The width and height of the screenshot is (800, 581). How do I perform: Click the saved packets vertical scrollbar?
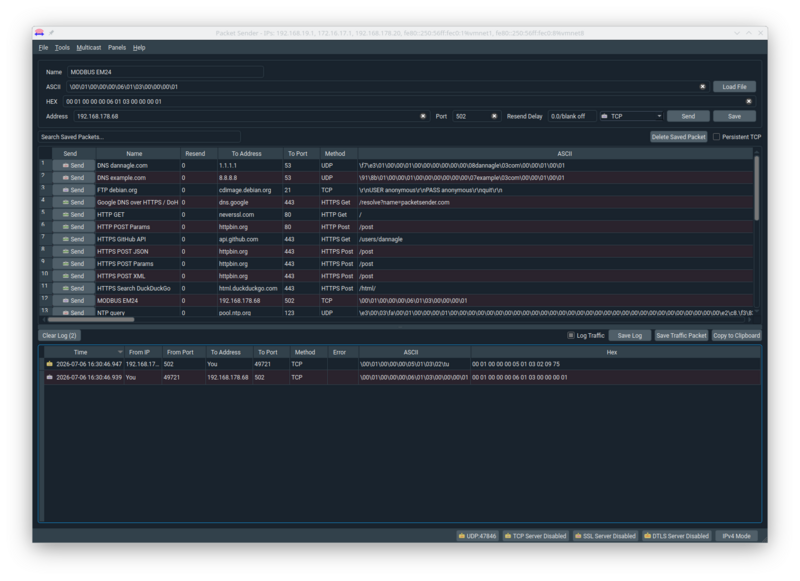tap(756, 188)
